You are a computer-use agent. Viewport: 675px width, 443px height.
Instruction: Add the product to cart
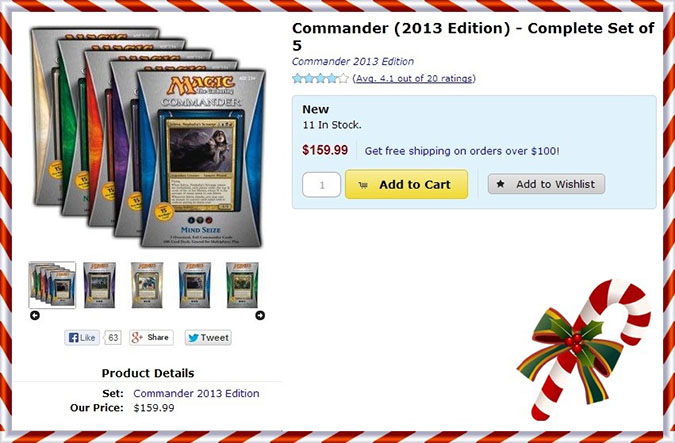pyautogui.click(x=406, y=184)
